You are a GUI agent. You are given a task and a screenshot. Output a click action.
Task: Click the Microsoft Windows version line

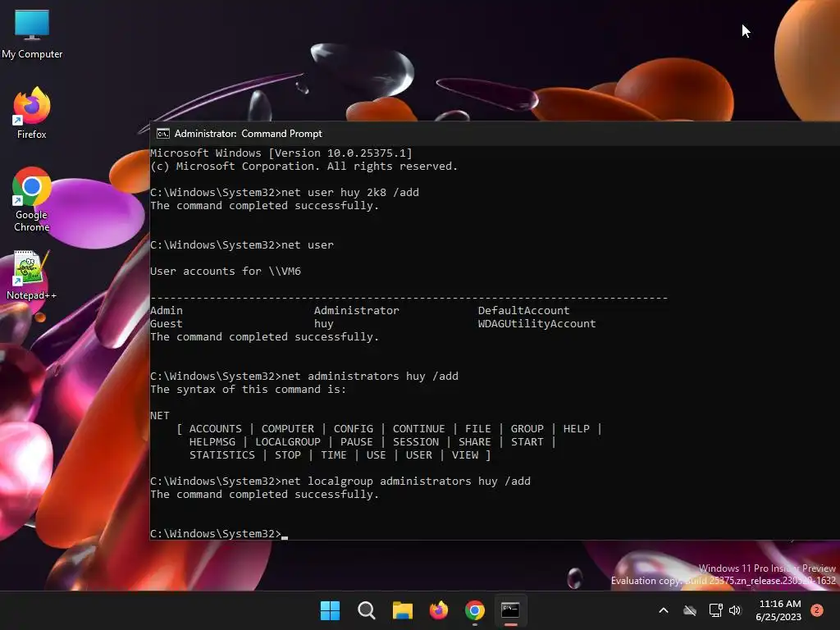click(x=281, y=153)
